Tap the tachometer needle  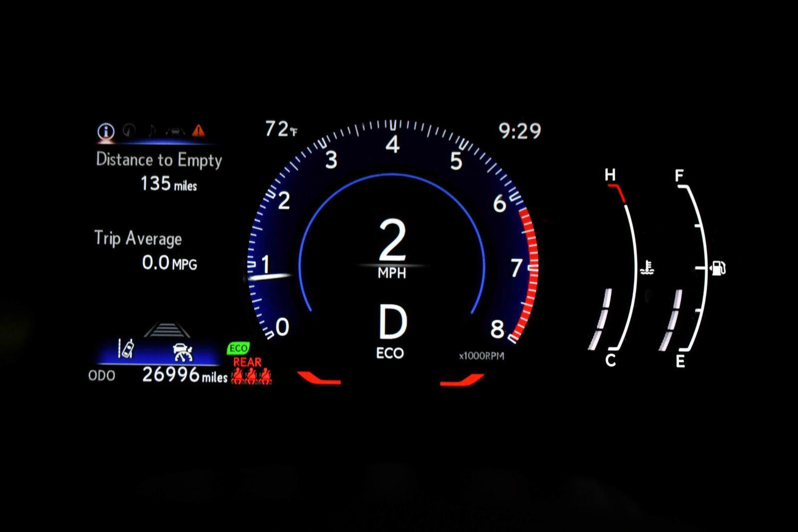(x=270, y=276)
